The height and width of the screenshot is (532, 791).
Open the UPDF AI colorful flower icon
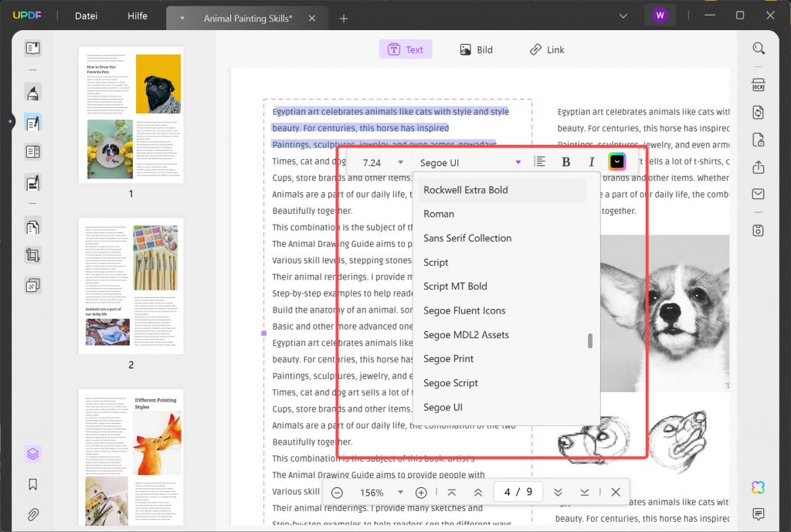tap(759, 487)
